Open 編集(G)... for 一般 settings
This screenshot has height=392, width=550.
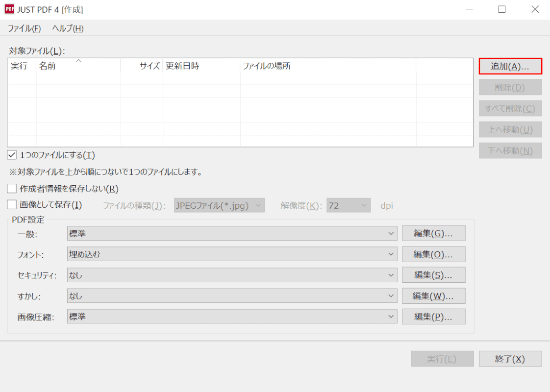[433, 233]
